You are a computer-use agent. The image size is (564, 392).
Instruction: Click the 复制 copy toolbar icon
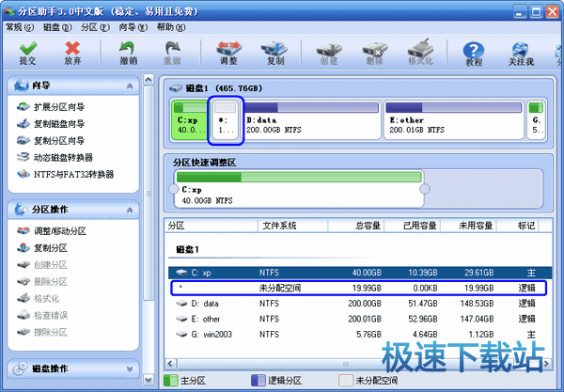[274, 49]
